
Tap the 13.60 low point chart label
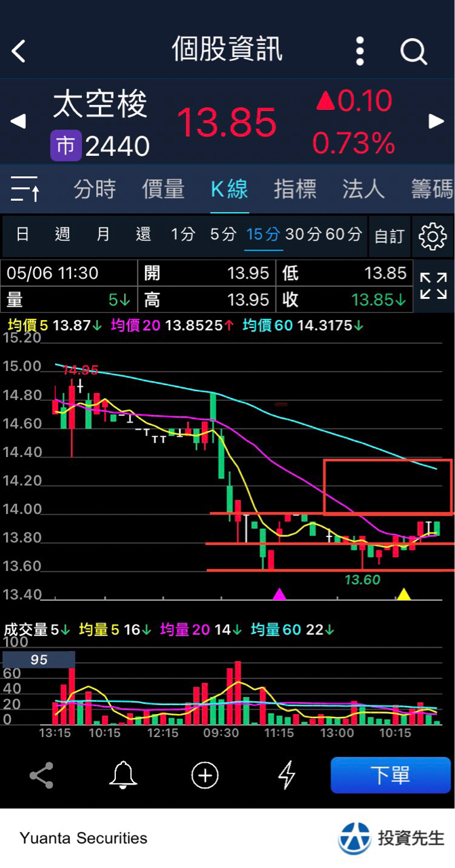tap(362, 580)
